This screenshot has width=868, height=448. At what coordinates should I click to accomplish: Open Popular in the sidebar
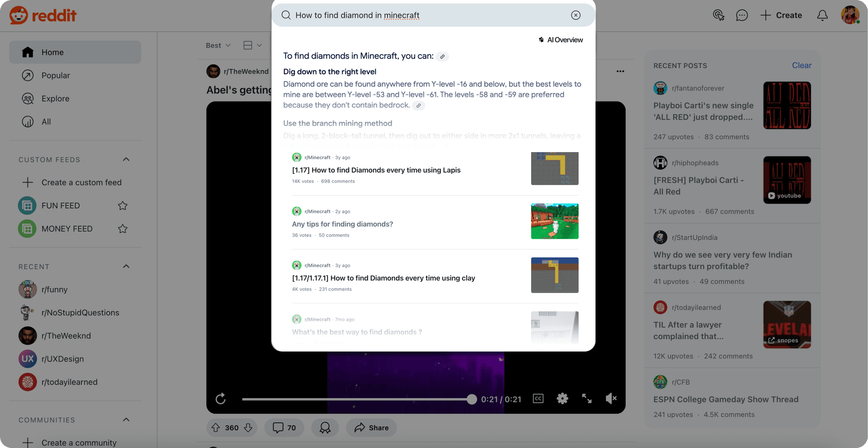75,75
